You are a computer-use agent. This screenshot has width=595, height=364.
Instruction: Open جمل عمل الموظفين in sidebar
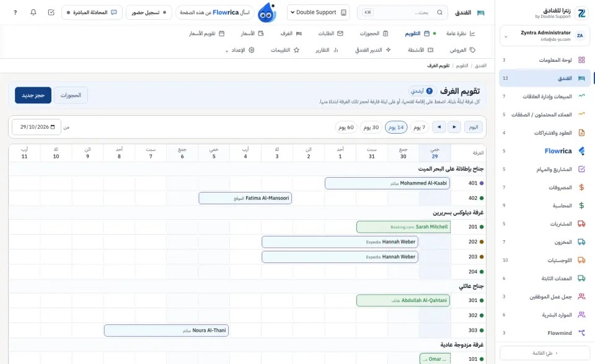tap(545, 297)
